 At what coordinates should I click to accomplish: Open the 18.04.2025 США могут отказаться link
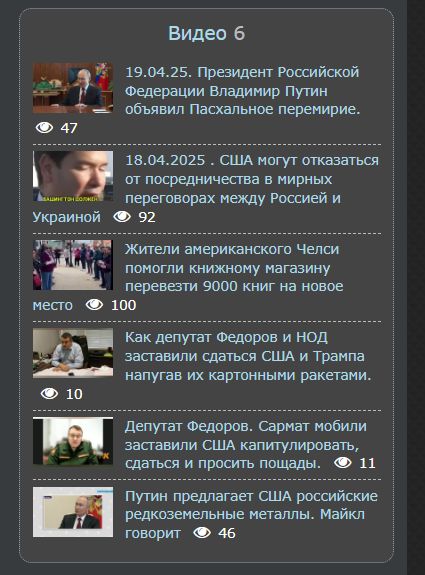206,188
